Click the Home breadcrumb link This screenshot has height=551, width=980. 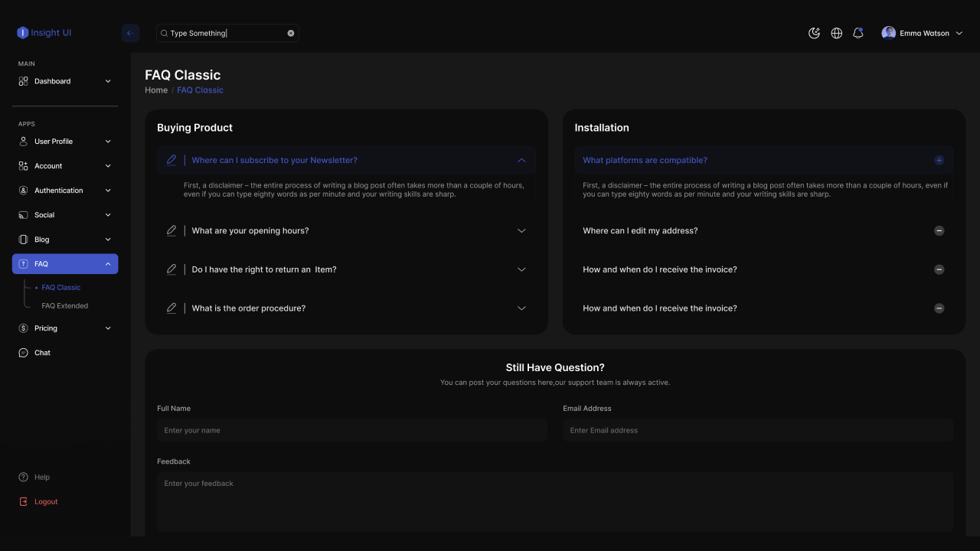pyautogui.click(x=156, y=90)
